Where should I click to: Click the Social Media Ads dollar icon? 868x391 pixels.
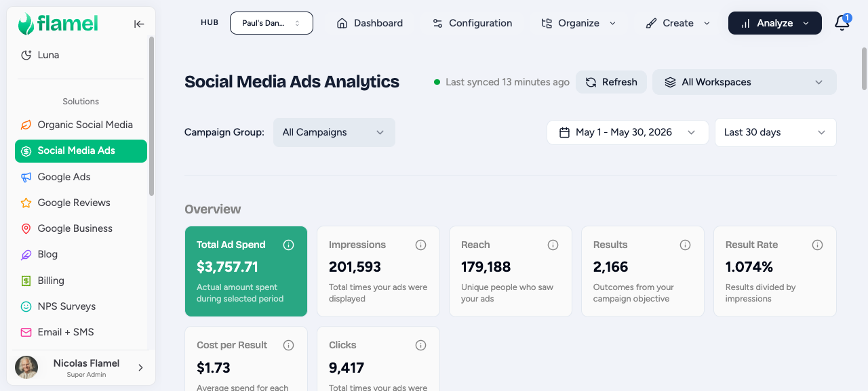tap(26, 151)
